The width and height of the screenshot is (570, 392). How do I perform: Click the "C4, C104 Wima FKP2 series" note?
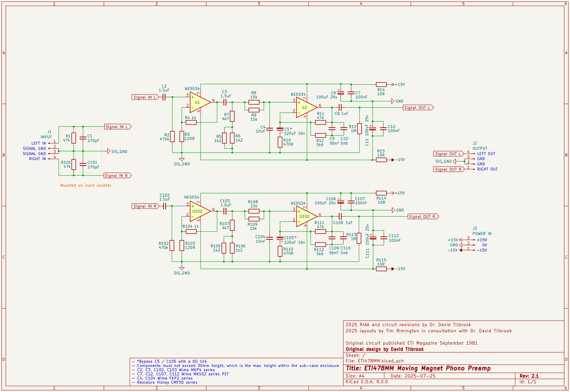pyautogui.click(x=162, y=378)
